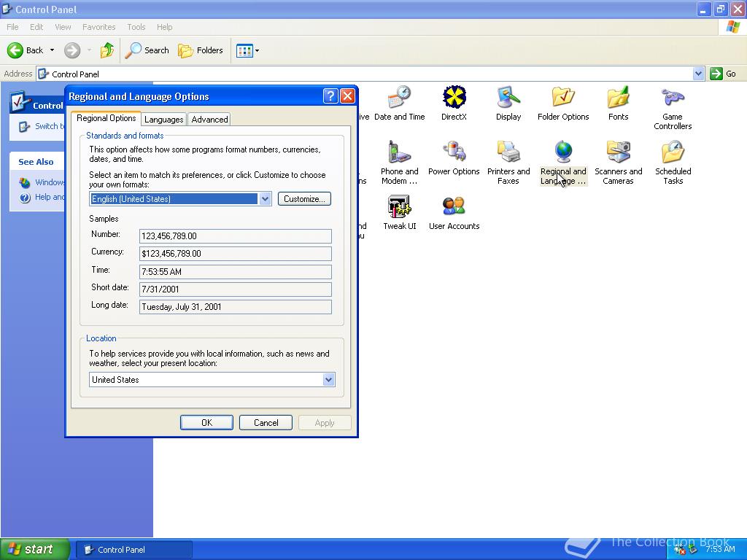Image resolution: width=747 pixels, height=560 pixels.
Task: Open the Favorites menu
Action: point(98,27)
